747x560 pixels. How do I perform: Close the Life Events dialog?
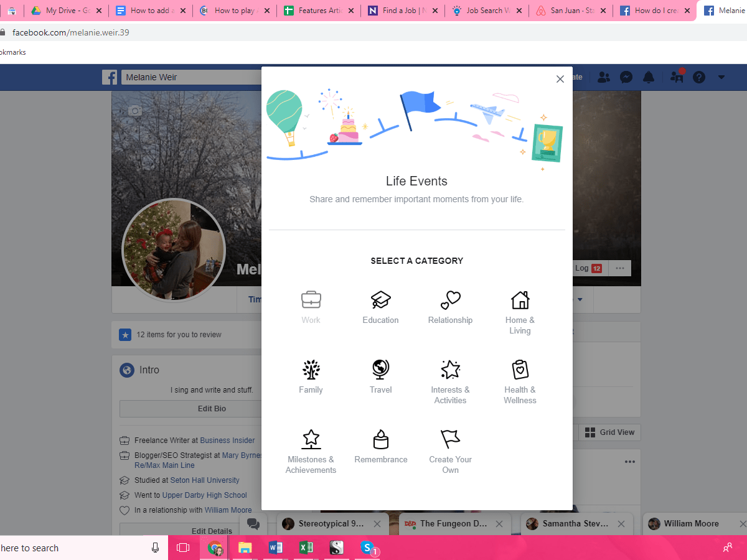(x=560, y=79)
